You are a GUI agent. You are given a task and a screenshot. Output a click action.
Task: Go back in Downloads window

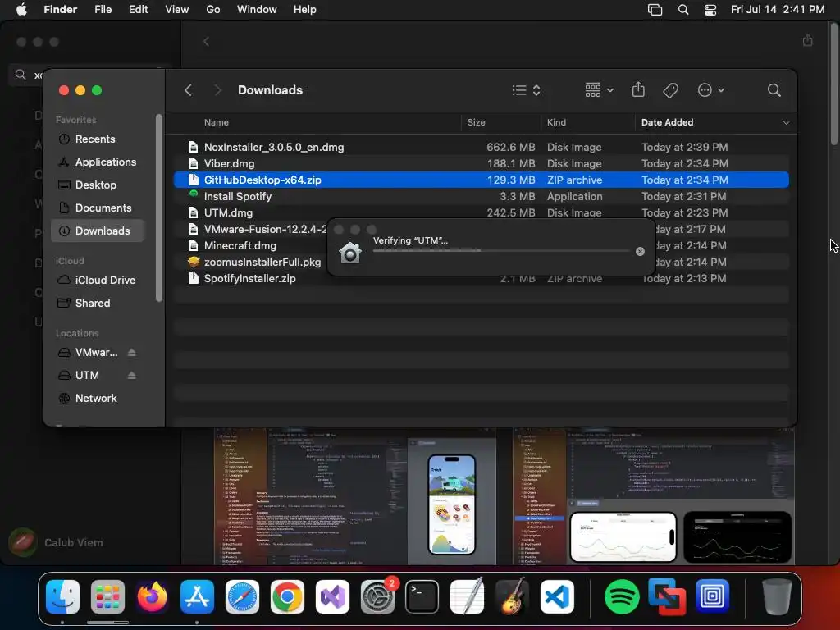[188, 90]
